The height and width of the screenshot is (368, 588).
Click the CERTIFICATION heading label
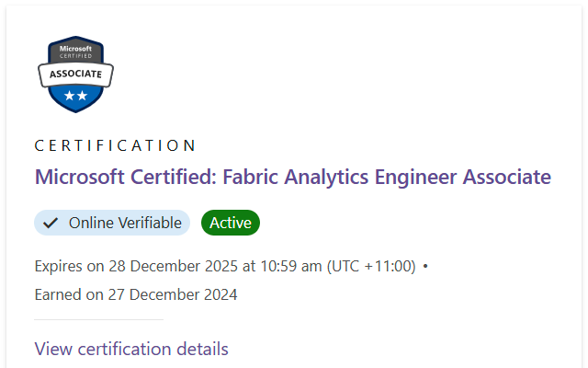115,145
